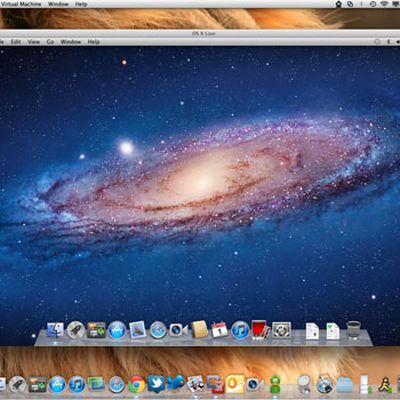
Task: Open System Preferences in the guest dock
Action: click(x=281, y=330)
